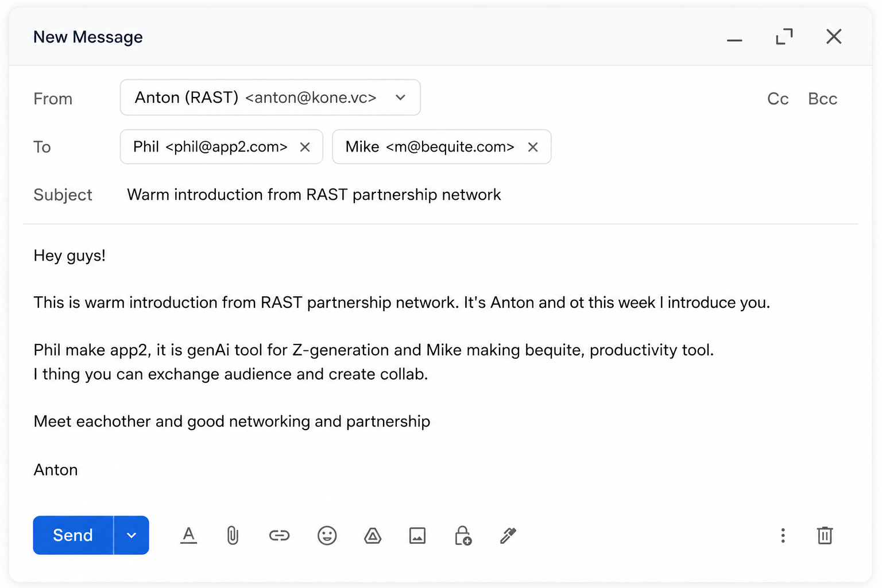Click the 'Anton' signature line
Viewport: 882px width, 588px height.
click(56, 470)
